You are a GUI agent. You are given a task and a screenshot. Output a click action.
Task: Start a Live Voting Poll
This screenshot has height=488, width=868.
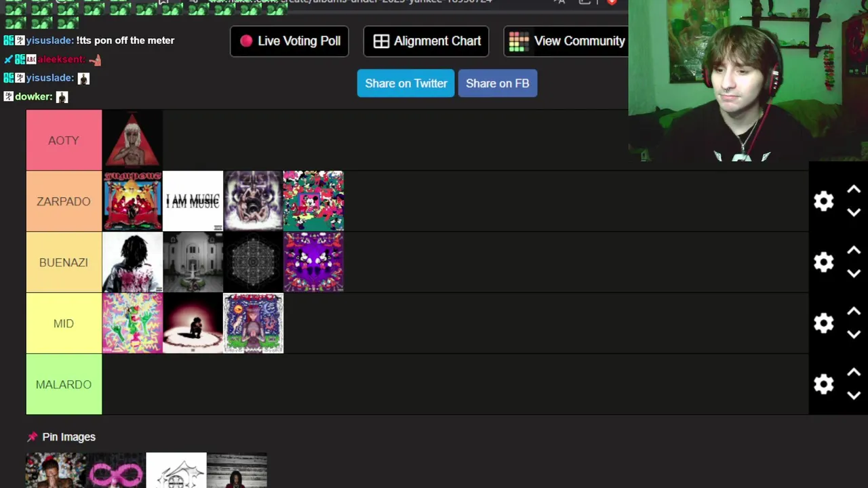click(290, 41)
